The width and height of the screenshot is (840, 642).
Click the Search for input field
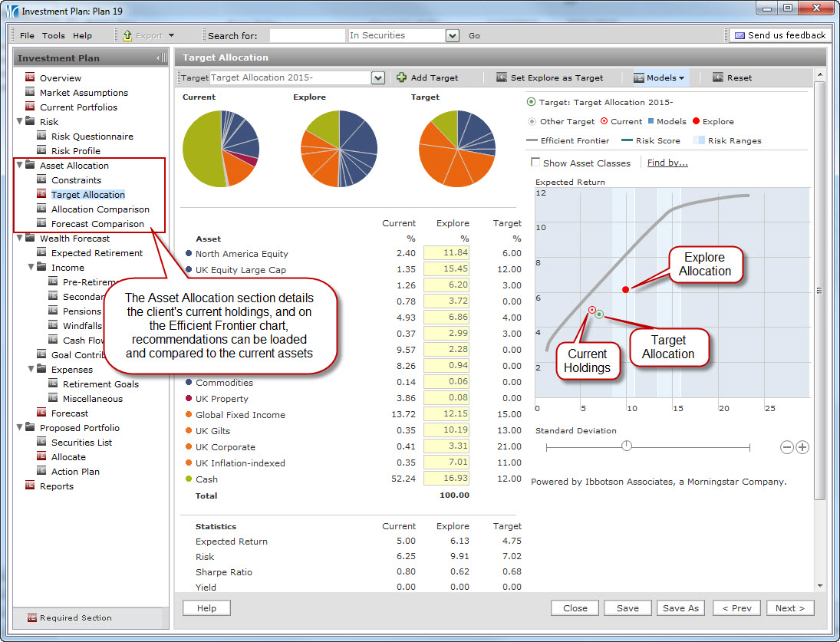coord(307,35)
